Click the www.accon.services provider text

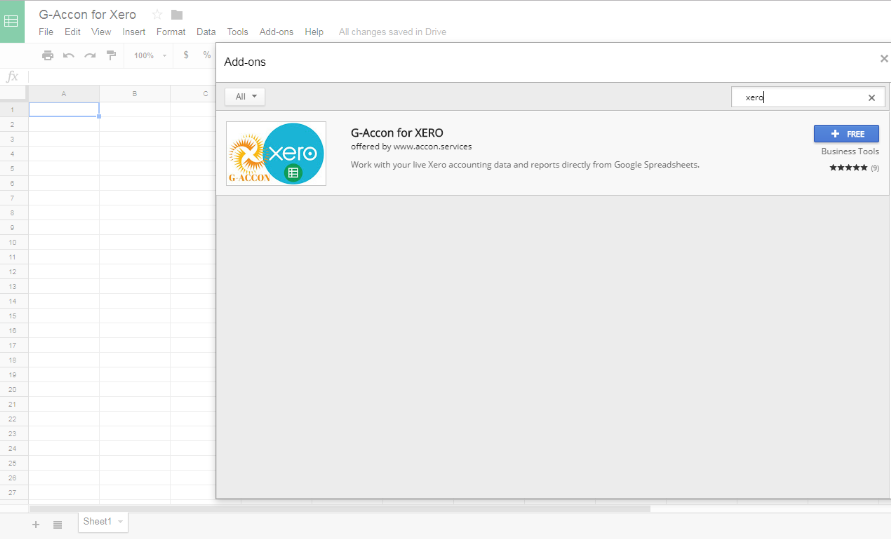coord(432,147)
